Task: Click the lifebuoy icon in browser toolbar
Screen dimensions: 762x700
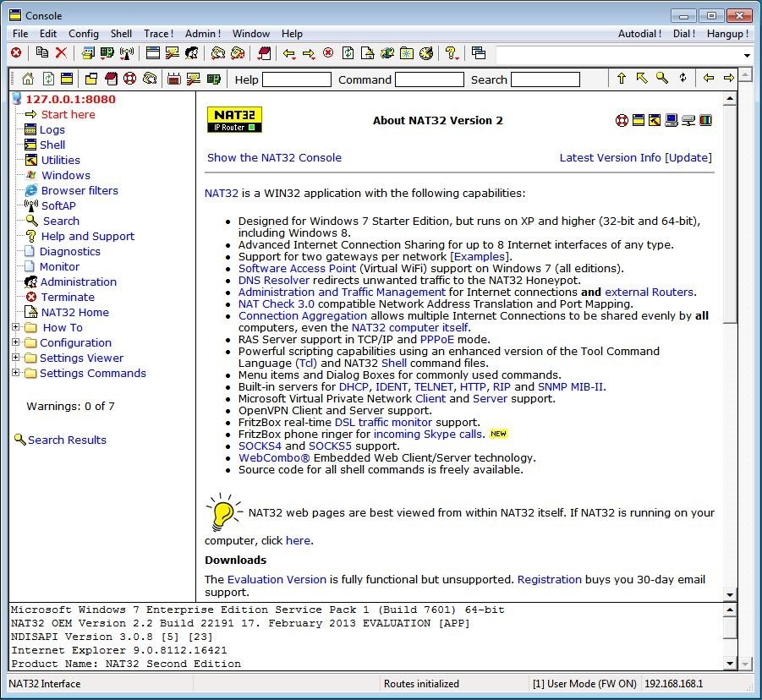Action: coord(129,79)
